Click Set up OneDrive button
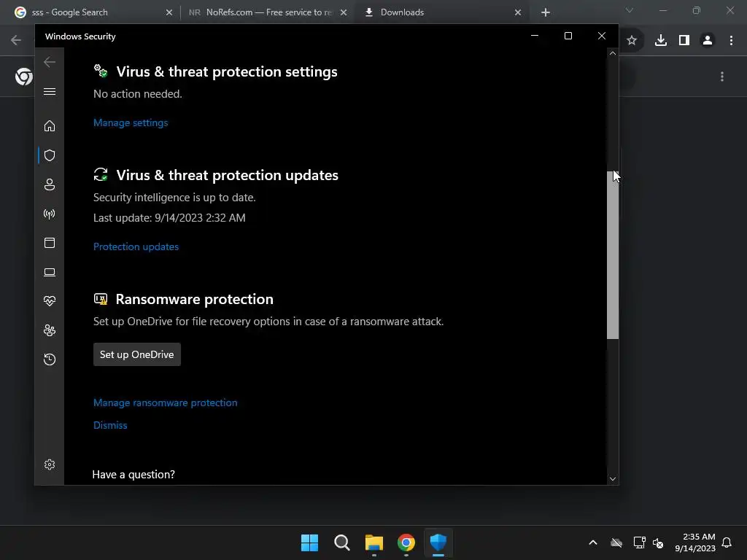The width and height of the screenshot is (747, 560). pyautogui.click(x=136, y=354)
